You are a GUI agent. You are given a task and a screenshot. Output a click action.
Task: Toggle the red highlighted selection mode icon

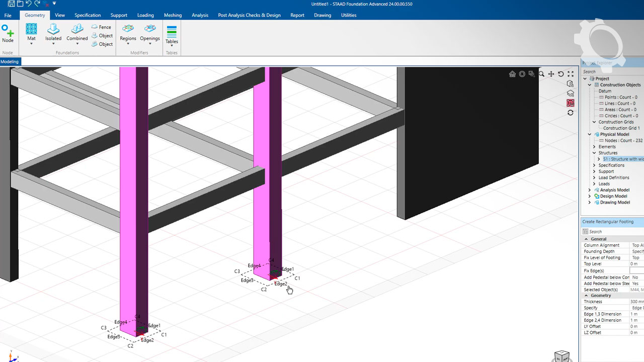coord(570,103)
